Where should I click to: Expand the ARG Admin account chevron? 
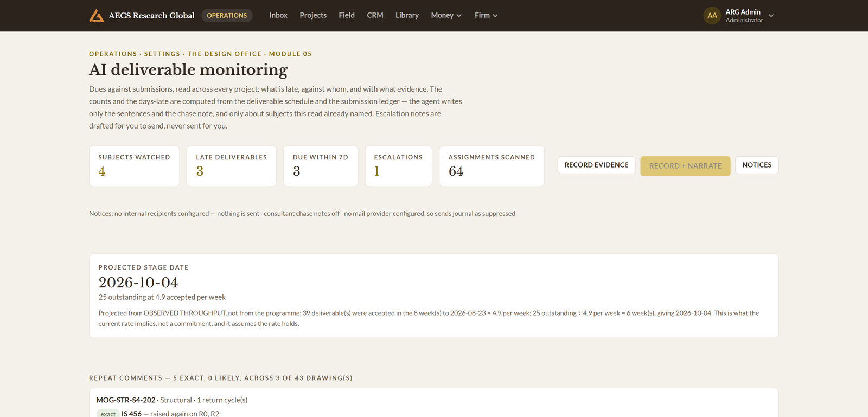point(771,16)
